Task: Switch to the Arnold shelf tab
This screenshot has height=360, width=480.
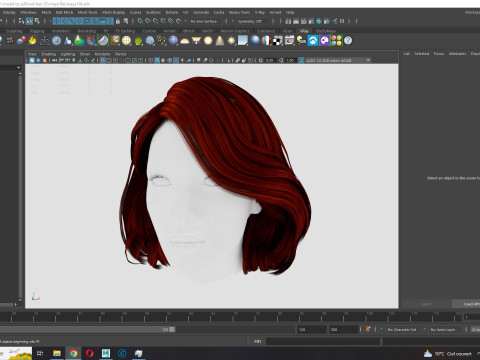Action: click(x=169, y=31)
